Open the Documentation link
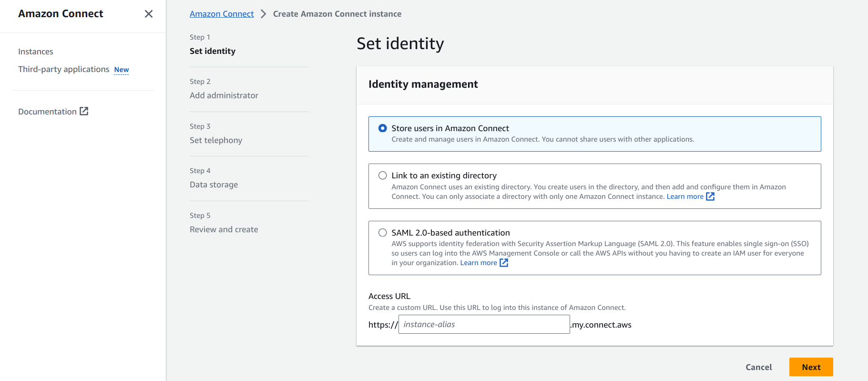 (x=47, y=112)
